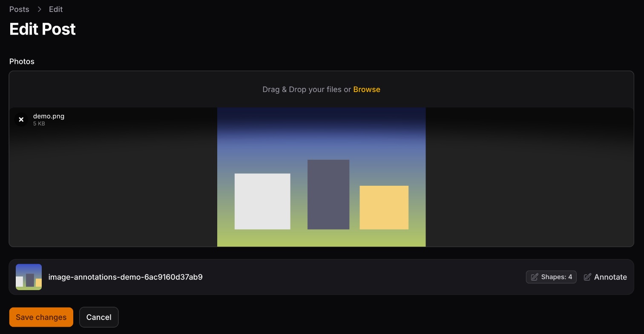Image resolution: width=644 pixels, height=334 pixels.
Task: Open the Posts breadcrumb link
Action: click(19, 9)
